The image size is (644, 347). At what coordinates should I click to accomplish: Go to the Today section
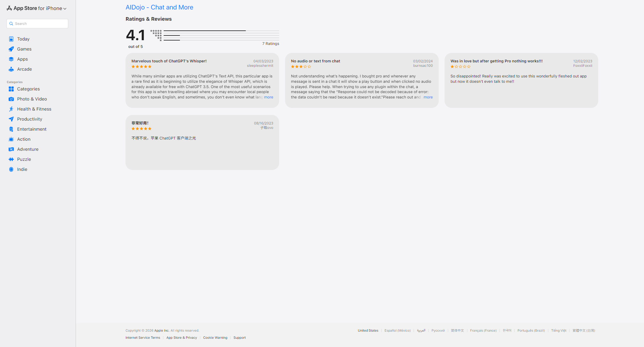(x=23, y=39)
